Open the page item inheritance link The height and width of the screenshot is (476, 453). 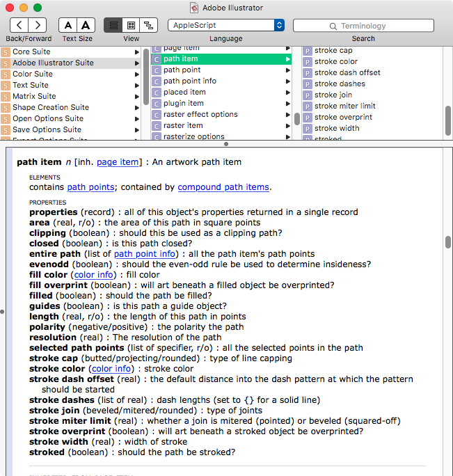[x=118, y=162]
